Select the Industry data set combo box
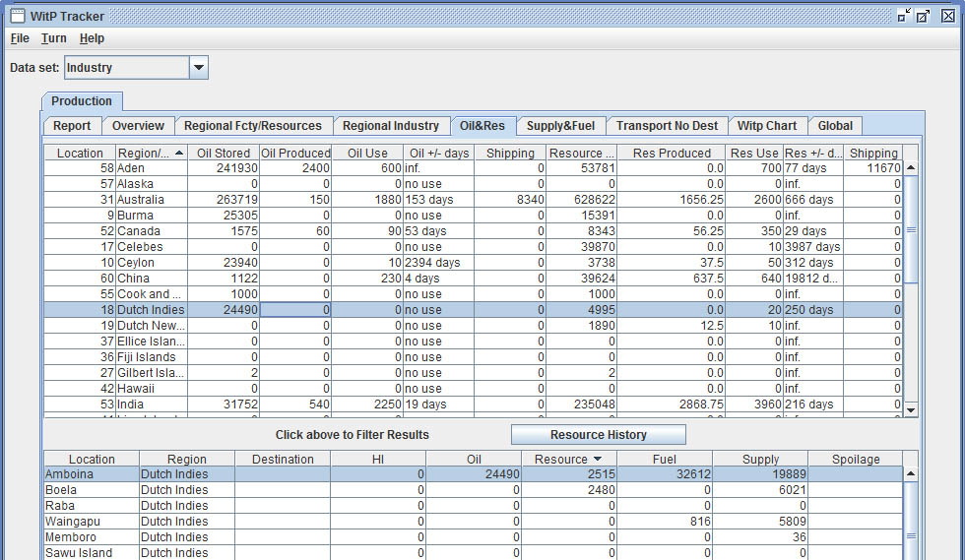The image size is (965, 560). tap(126, 68)
